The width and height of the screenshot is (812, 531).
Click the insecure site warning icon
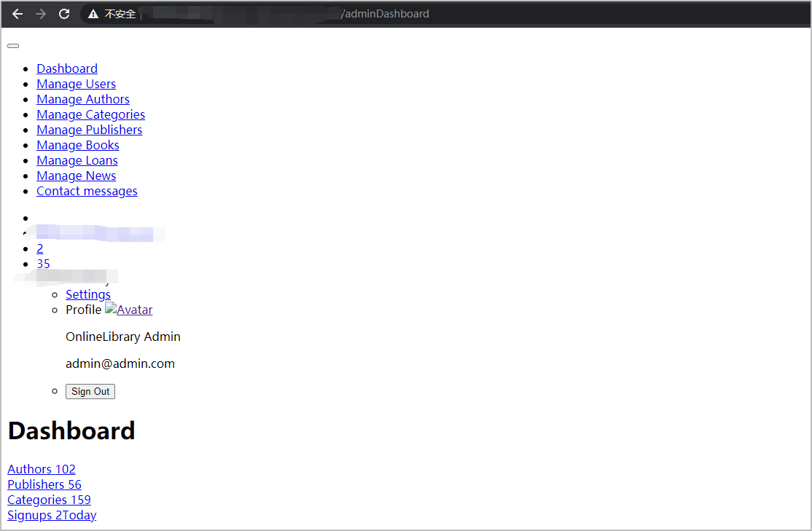[93, 14]
